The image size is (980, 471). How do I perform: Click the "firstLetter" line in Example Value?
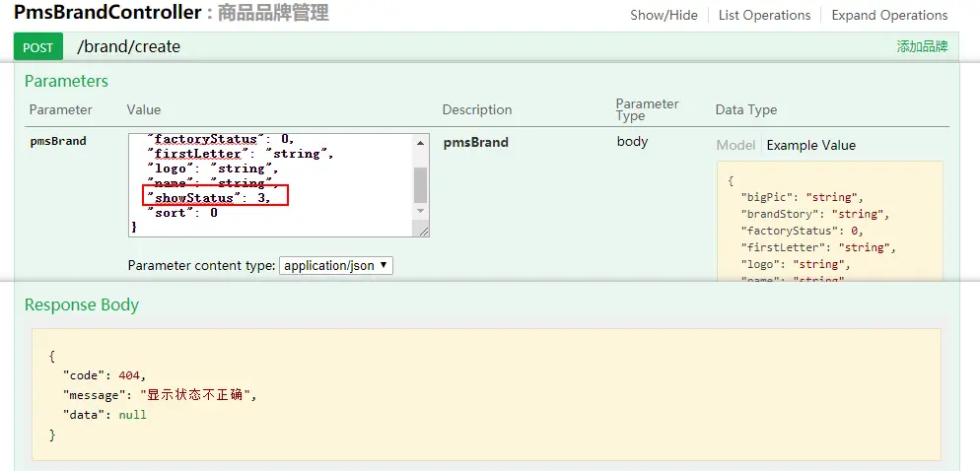818,247
